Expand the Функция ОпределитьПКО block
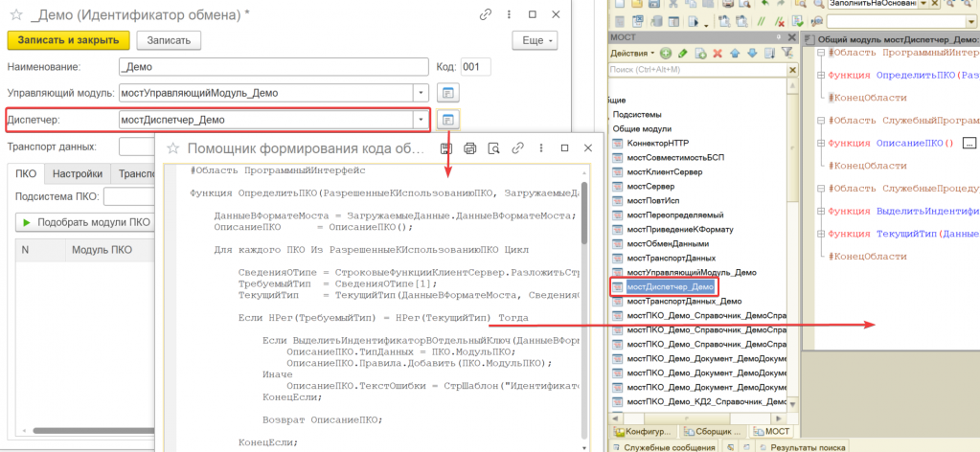Screen dimensions: 980x452 [821, 76]
